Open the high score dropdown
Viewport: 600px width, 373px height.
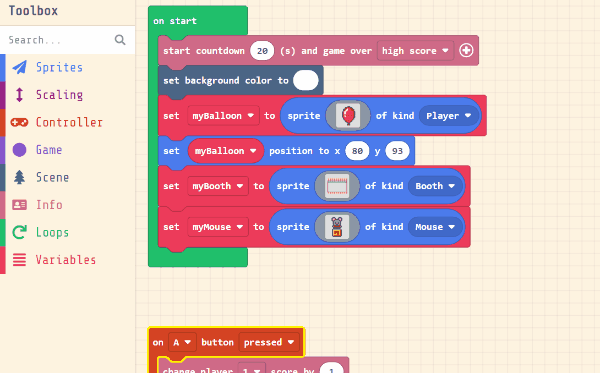click(415, 50)
